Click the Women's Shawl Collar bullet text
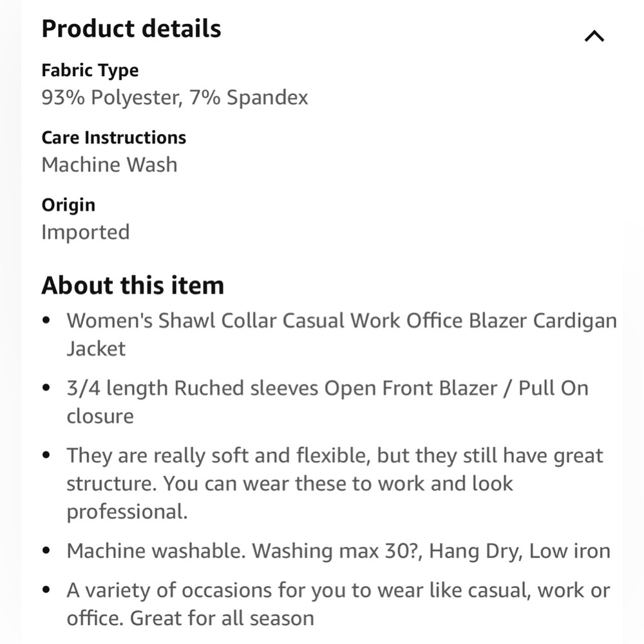Image resolution: width=644 pixels, height=644 pixels. (341, 321)
